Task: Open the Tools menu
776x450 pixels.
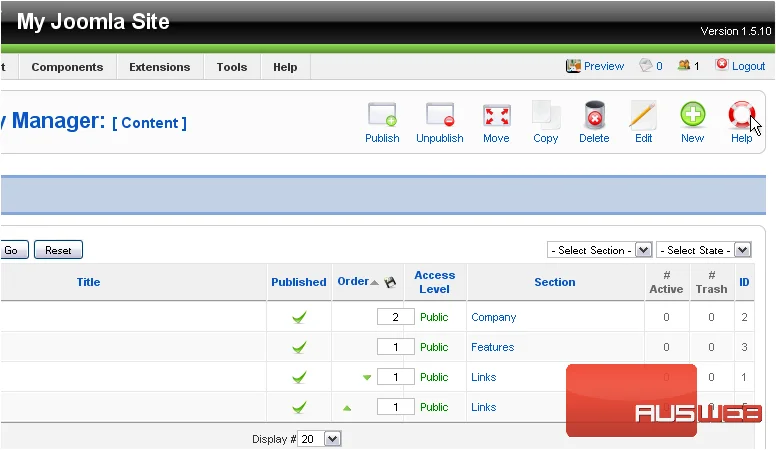Action: [232, 67]
